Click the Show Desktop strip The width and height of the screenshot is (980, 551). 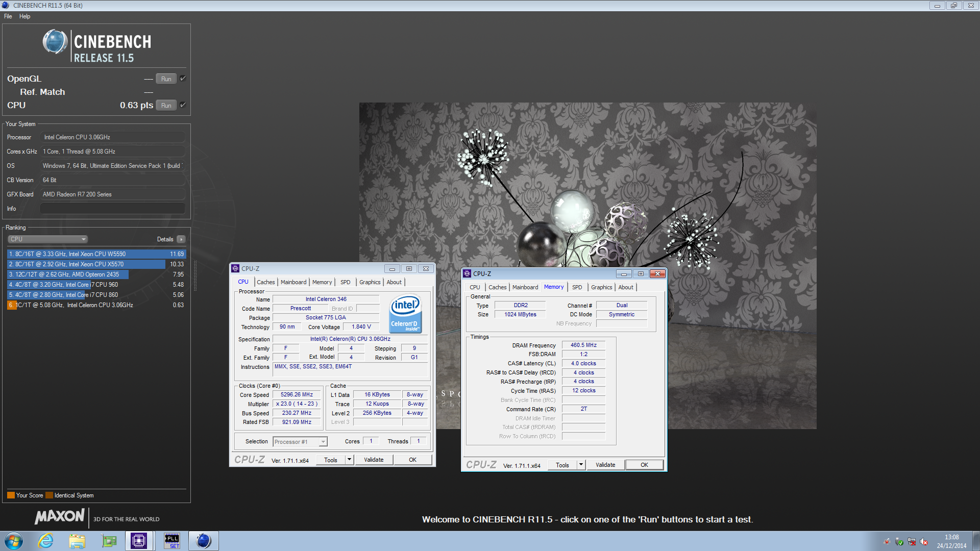point(976,541)
